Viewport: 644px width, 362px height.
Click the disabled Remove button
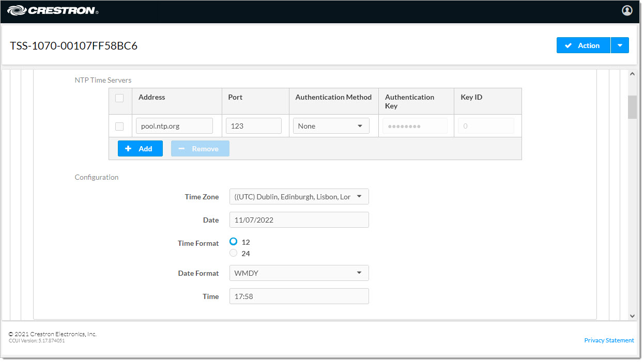point(200,149)
